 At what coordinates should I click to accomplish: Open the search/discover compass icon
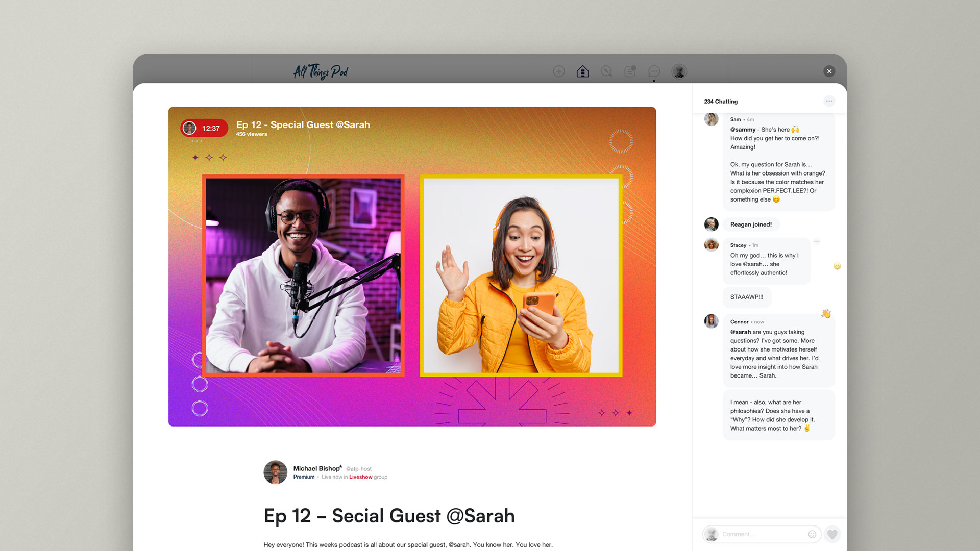606,71
